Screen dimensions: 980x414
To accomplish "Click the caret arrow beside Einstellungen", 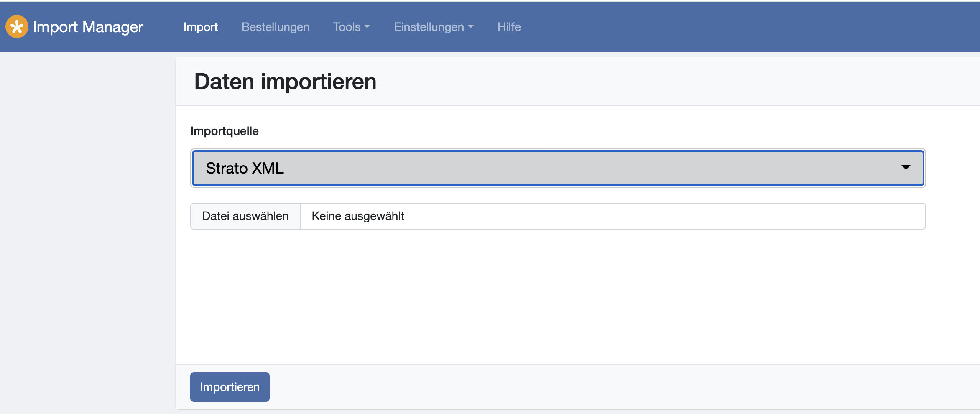I will pos(471,27).
